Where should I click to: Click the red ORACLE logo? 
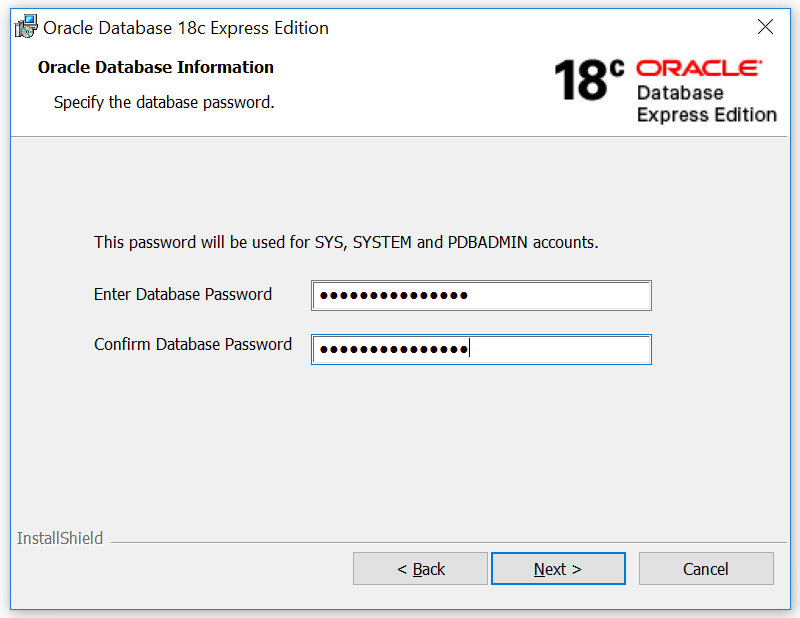click(699, 68)
